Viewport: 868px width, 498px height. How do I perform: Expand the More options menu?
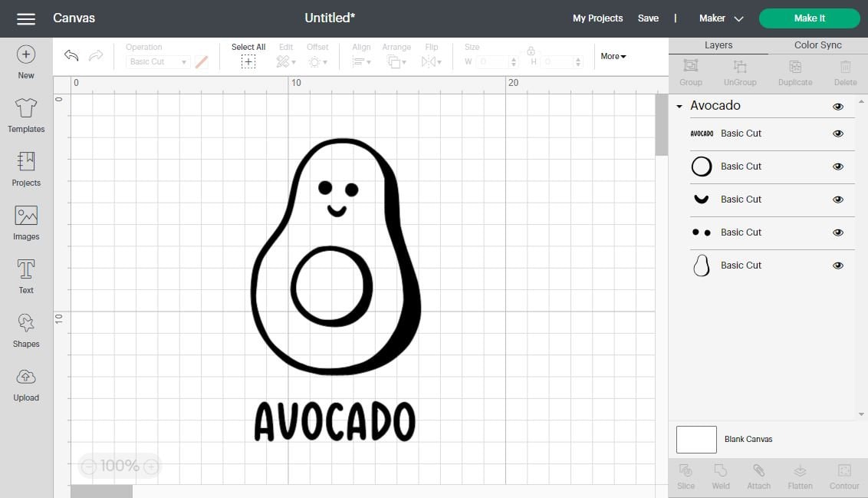coord(612,55)
